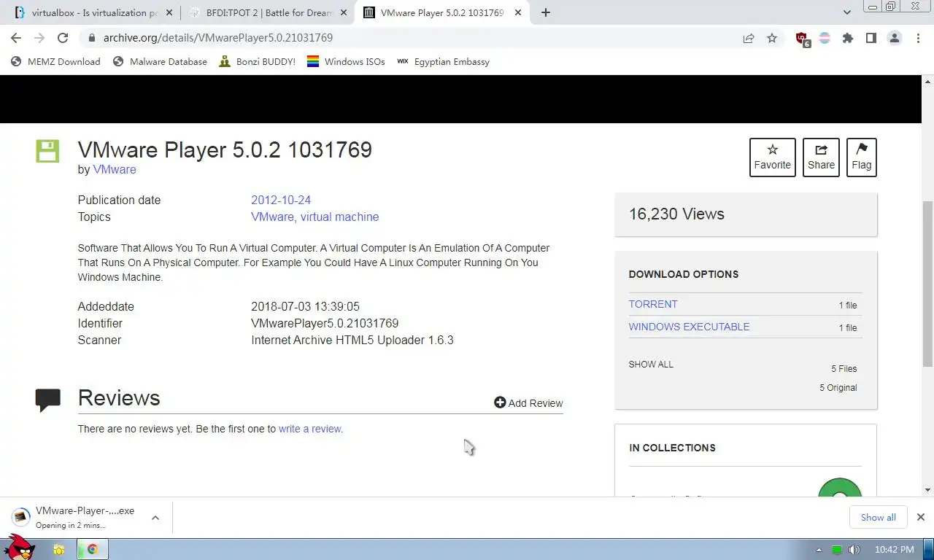Follow the write a review link
Screen dimensions: 934x560
click(311, 429)
